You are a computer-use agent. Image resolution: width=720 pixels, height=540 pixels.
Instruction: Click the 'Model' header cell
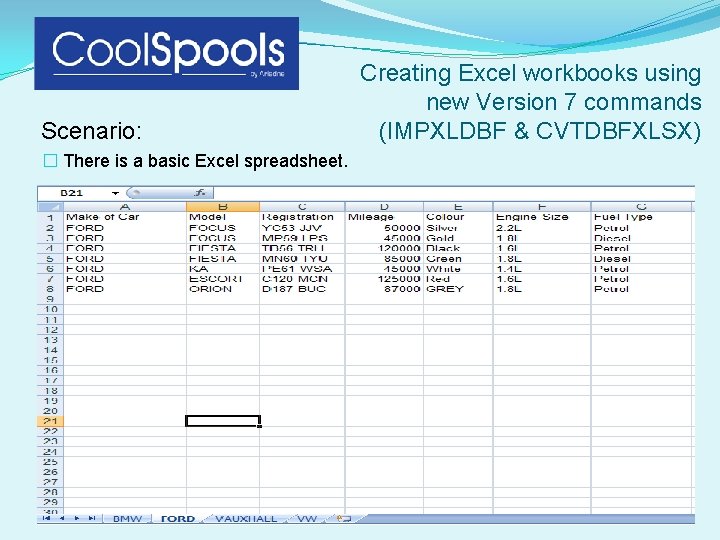click(223, 217)
